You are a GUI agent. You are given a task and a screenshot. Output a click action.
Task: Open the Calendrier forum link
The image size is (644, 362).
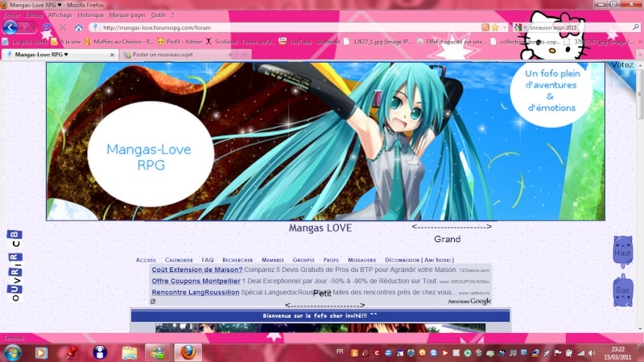179,260
